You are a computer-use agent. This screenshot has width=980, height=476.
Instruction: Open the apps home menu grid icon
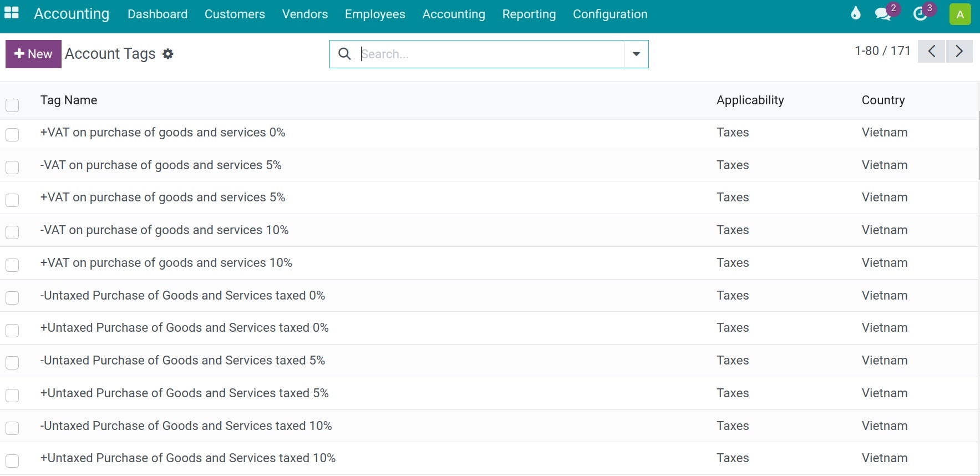12,13
